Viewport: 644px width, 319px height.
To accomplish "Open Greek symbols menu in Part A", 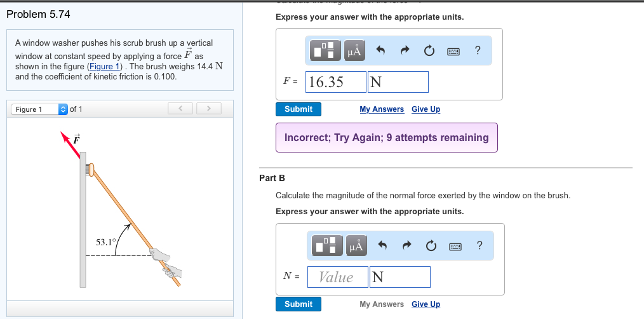I will (354, 51).
